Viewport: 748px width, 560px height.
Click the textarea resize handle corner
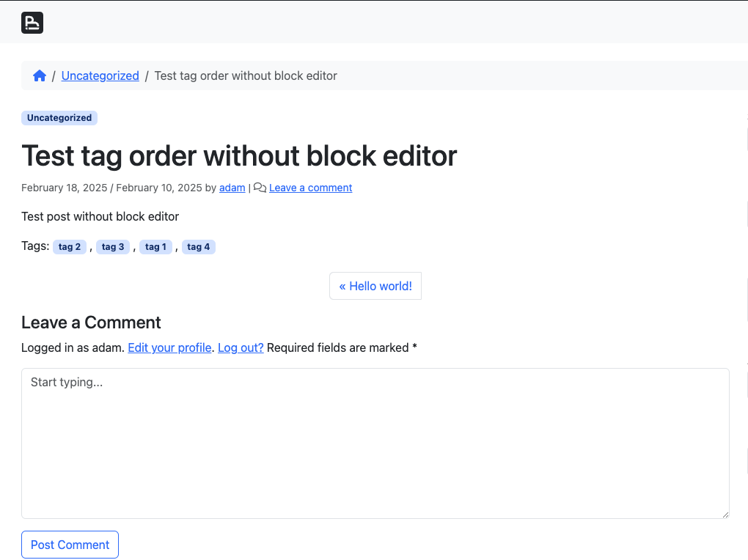point(725,514)
